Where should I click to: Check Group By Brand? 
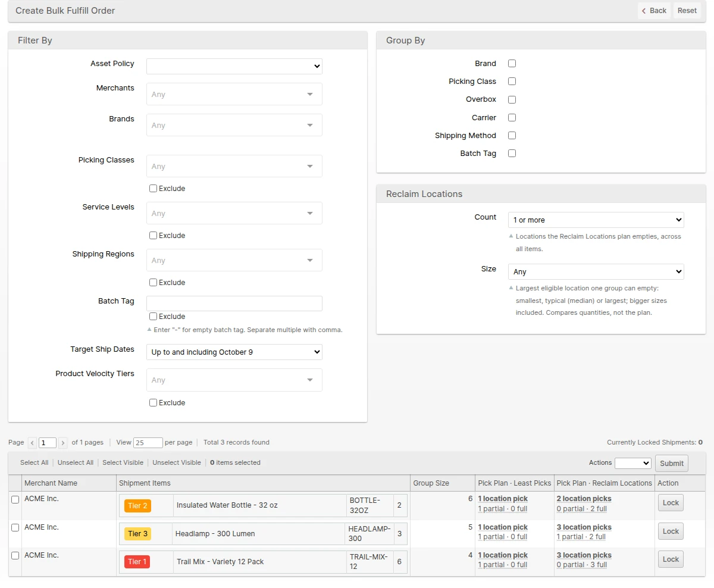tap(512, 63)
